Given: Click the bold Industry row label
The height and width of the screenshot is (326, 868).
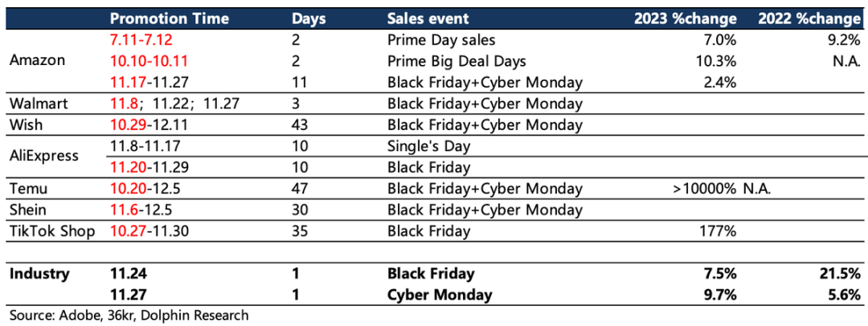Looking at the screenshot, I should point(39,274).
